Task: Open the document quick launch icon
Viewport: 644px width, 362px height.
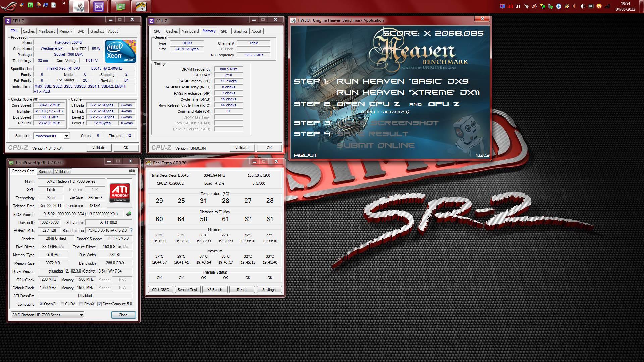Action: point(53,5)
